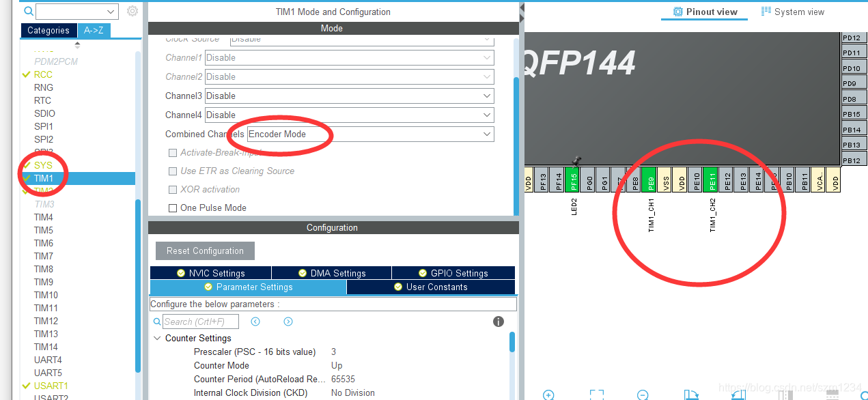This screenshot has width=868, height=400.
Task: Collapse the Counter Settings section
Action: pos(157,338)
